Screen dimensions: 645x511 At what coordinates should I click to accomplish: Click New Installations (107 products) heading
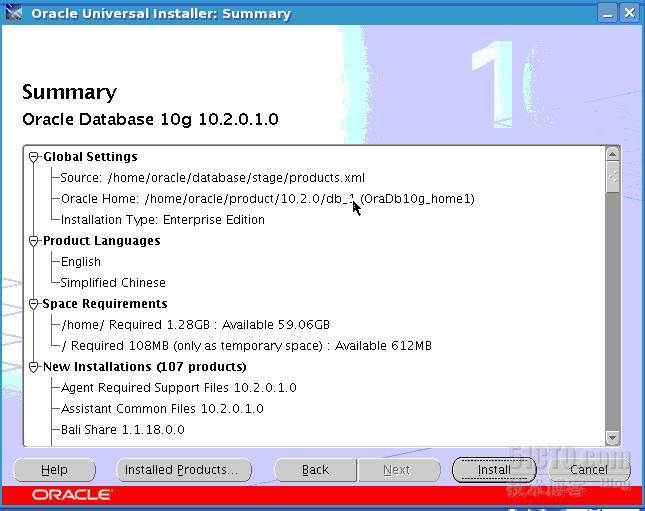[x=144, y=367]
